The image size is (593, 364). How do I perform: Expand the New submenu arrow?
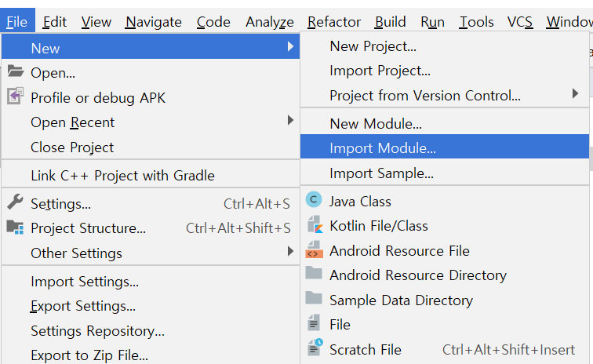pyautogui.click(x=290, y=46)
